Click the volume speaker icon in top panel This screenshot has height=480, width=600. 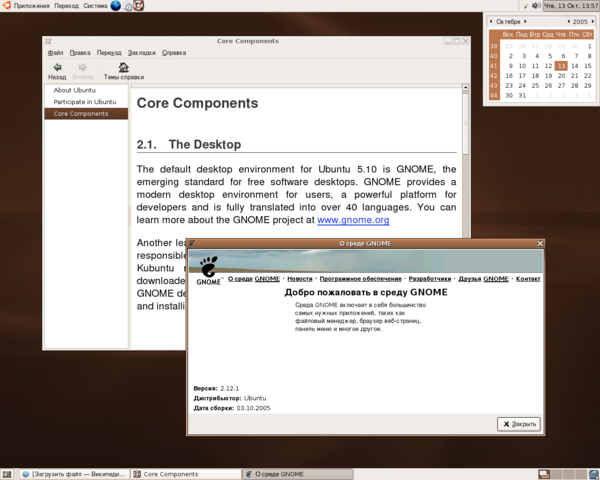tap(536, 6)
